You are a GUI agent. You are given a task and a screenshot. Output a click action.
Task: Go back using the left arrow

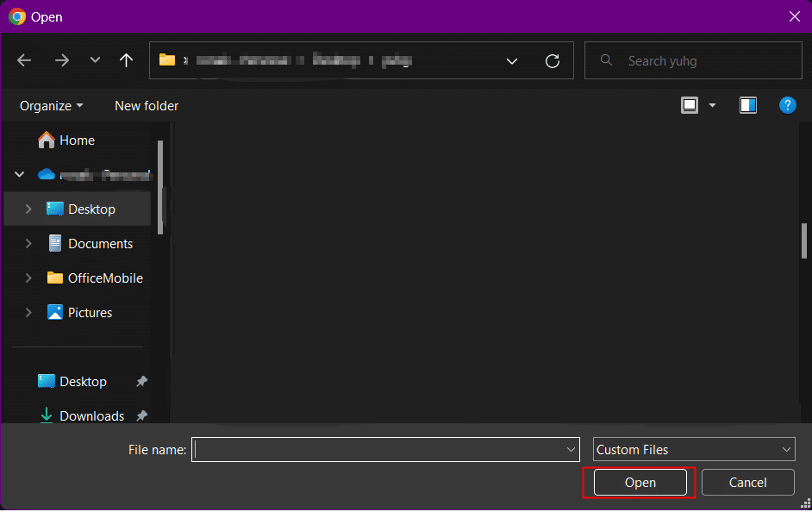(24, 60)
